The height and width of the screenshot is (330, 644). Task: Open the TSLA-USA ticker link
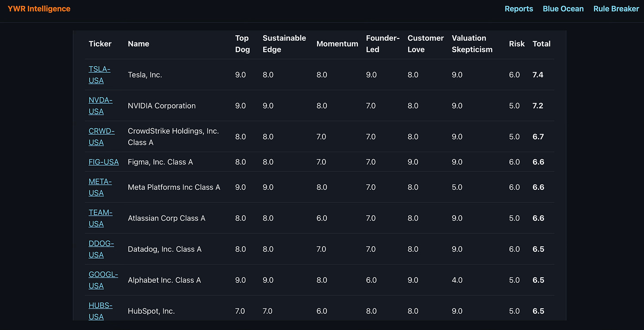100,75
